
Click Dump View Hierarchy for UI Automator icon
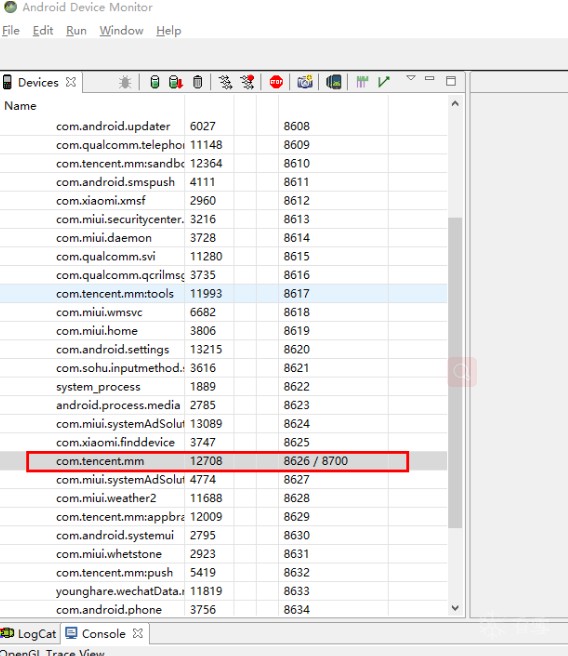tap(334, 82)
